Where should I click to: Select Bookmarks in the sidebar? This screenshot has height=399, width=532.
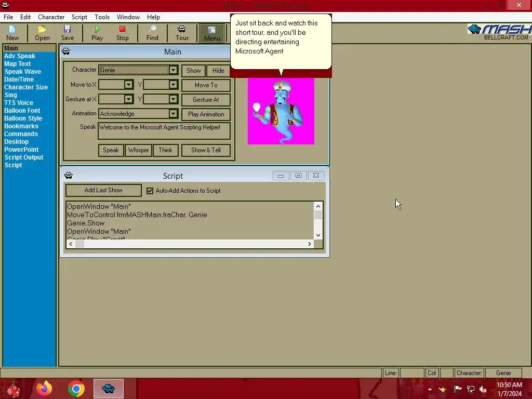click(21, 126)
